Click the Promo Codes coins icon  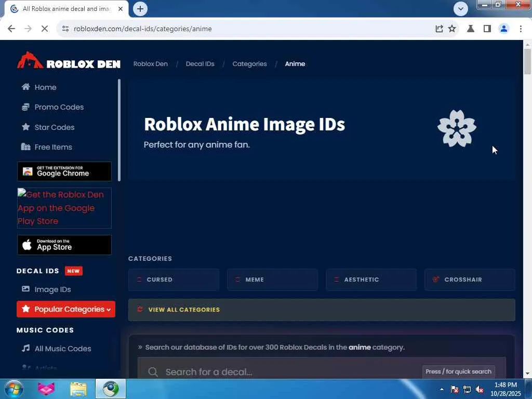26,107
